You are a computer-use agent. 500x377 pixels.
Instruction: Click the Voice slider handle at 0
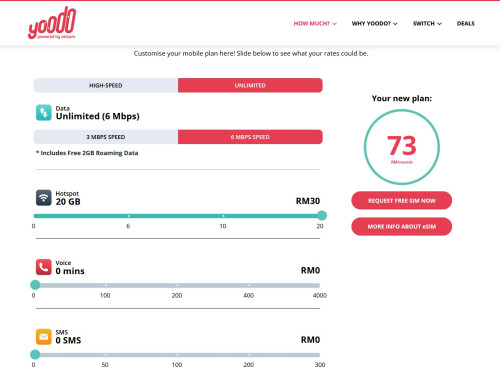[x=35, y=285]
